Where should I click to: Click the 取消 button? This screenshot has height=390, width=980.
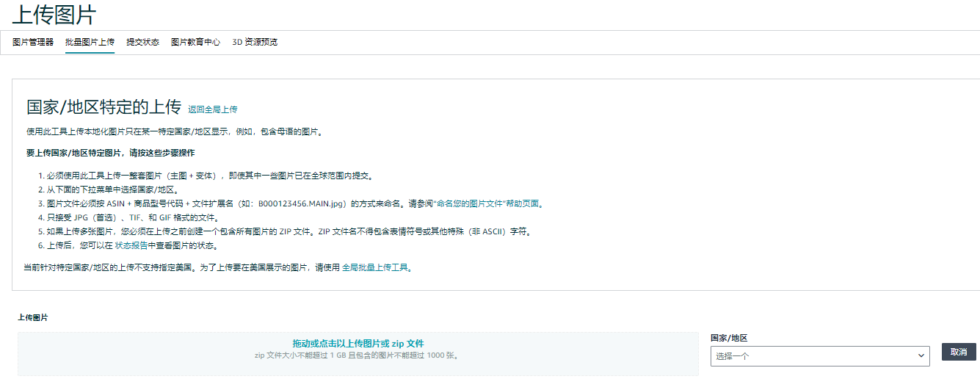click(959, 353)
